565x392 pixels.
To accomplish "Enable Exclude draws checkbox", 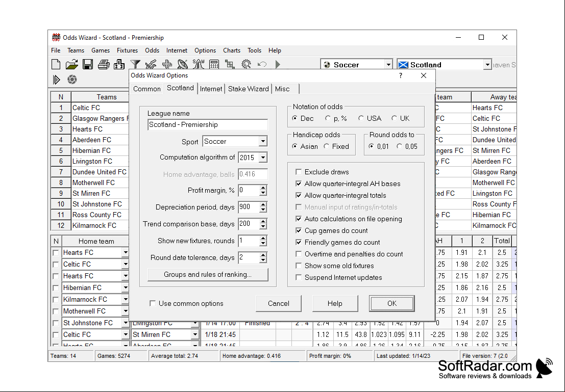I will pyautogui.click(x=299, y=172).
